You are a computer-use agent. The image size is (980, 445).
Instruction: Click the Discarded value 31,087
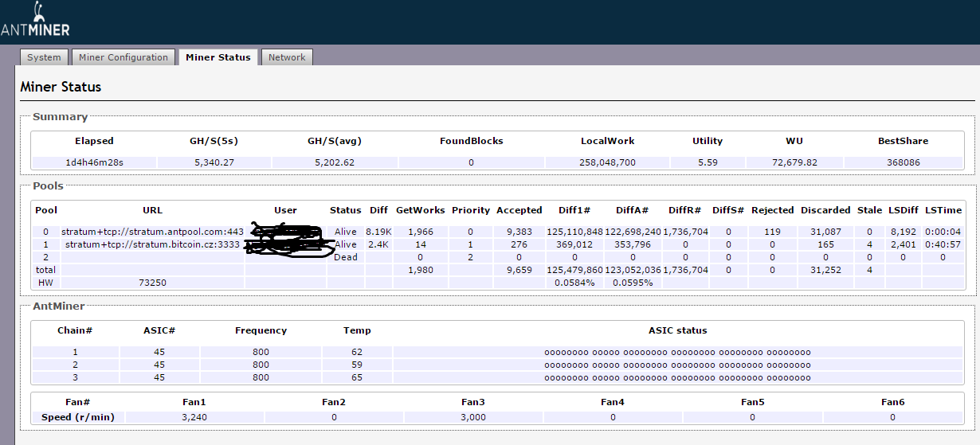point(825,232)
